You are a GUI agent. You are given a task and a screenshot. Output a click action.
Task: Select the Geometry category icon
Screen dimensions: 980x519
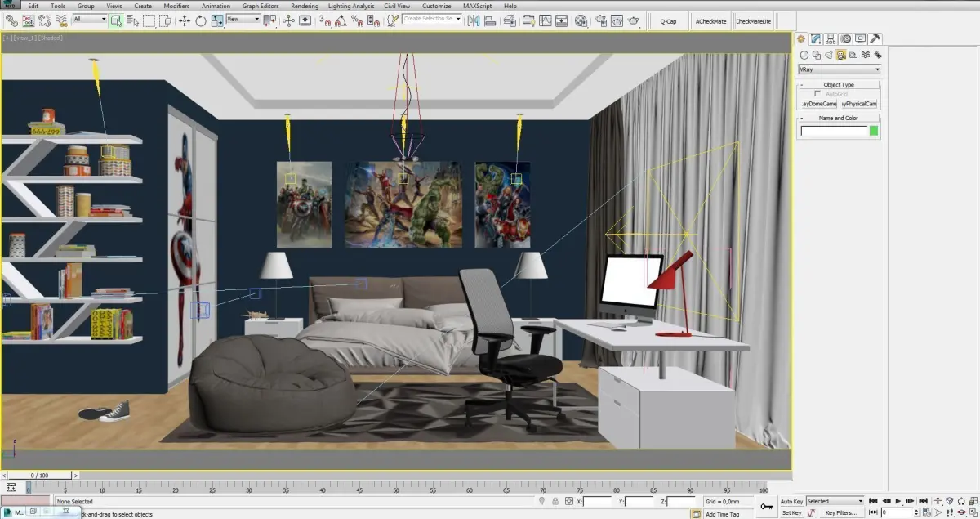pyautogui.click(x=804, y=56)
